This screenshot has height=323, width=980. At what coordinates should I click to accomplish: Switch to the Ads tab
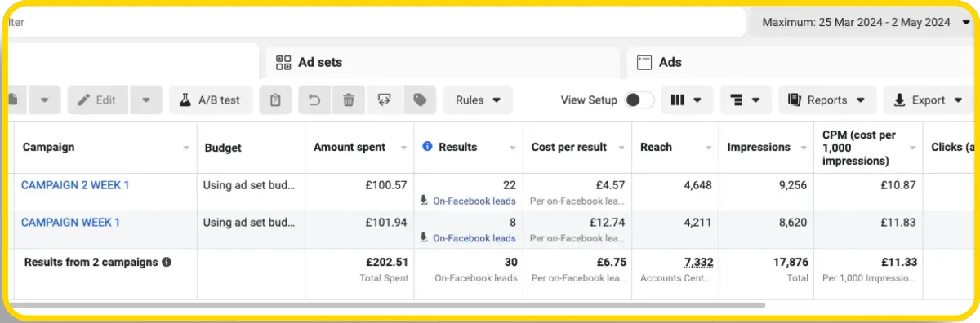(x=800, y=63)
